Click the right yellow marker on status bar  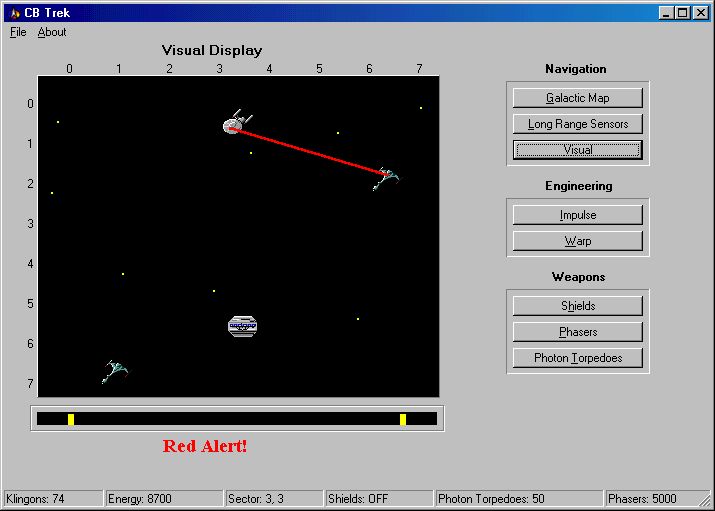tap(403, 419)
